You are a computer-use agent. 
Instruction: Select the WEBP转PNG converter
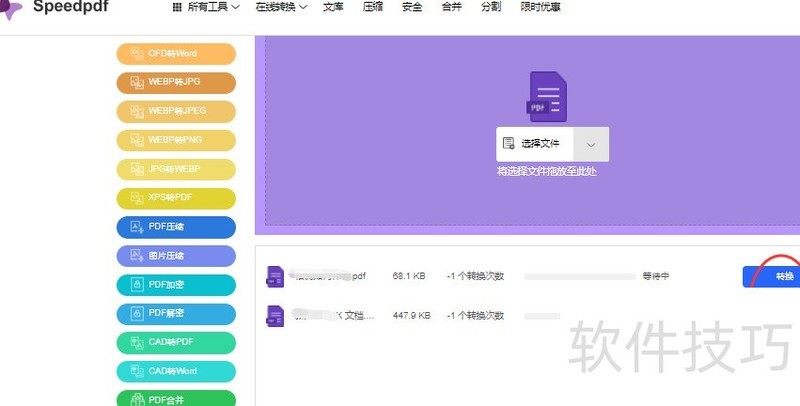(x=176, y=140)
